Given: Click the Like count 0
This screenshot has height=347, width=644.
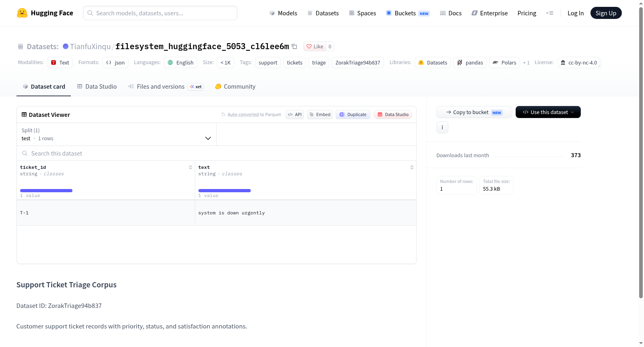Looking at the screenshot, I should pyautogui.click(x=330, y=46).
